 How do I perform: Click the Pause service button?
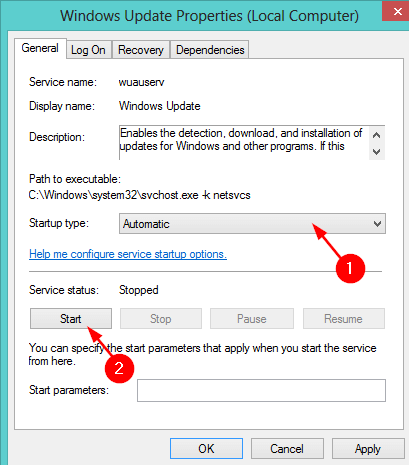tap(252, 319)
